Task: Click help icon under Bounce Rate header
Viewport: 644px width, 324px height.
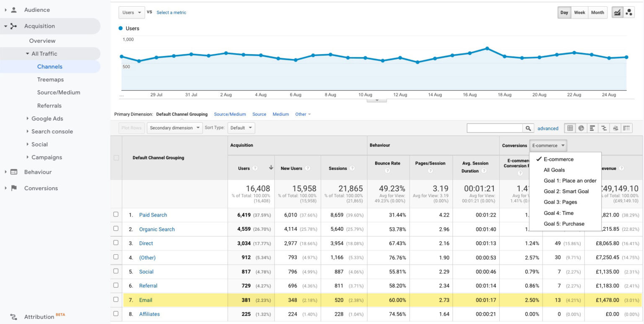Action: 387,171
